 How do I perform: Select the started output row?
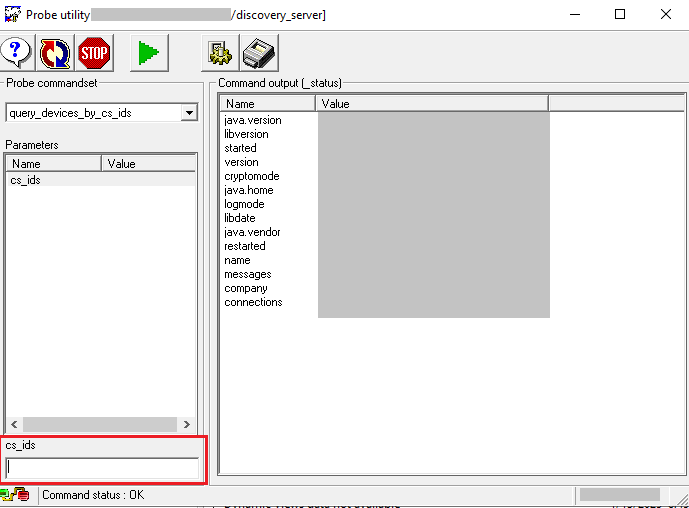pyautogui.click(x=240, y=148)
